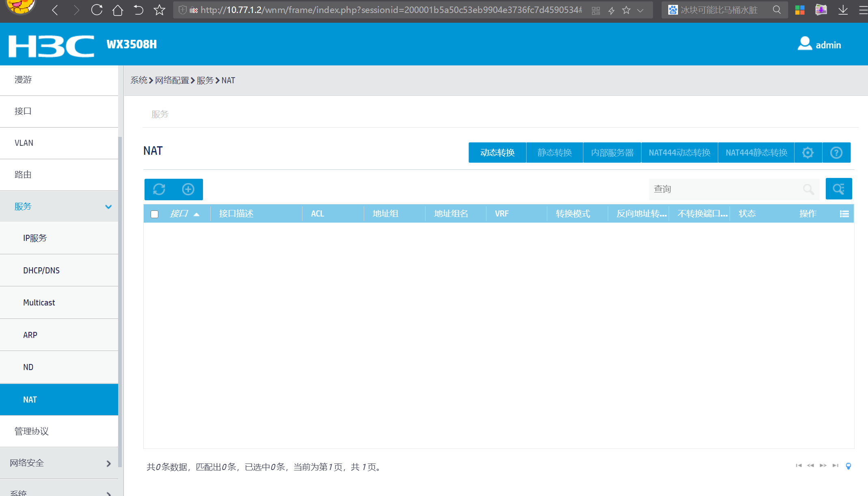Image resolution: width=868 pixels, height=496 pixels.
Task: Expand address bar dropdown chevron
Action: 640,11
